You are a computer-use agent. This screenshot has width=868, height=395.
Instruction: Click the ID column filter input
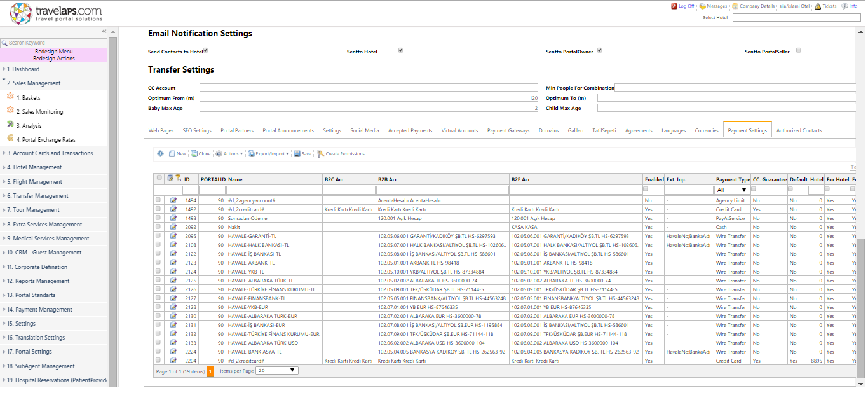pos(190,190)
